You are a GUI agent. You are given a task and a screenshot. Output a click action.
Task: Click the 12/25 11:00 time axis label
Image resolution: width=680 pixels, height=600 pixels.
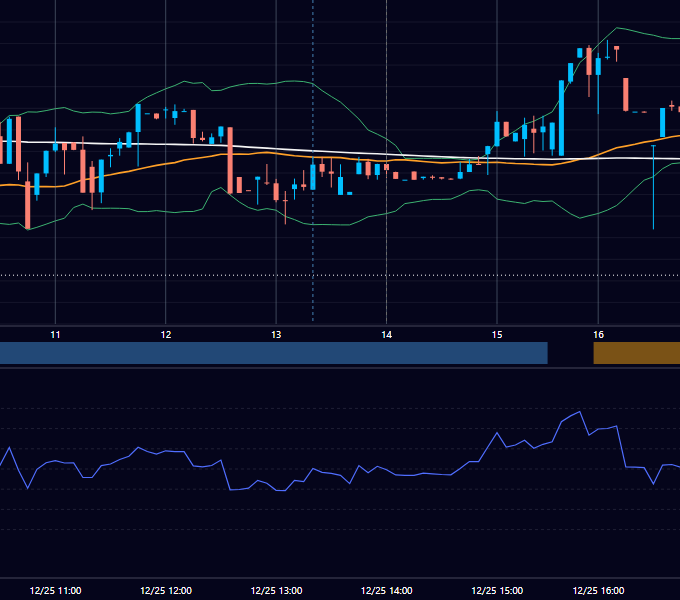[55, 590]
